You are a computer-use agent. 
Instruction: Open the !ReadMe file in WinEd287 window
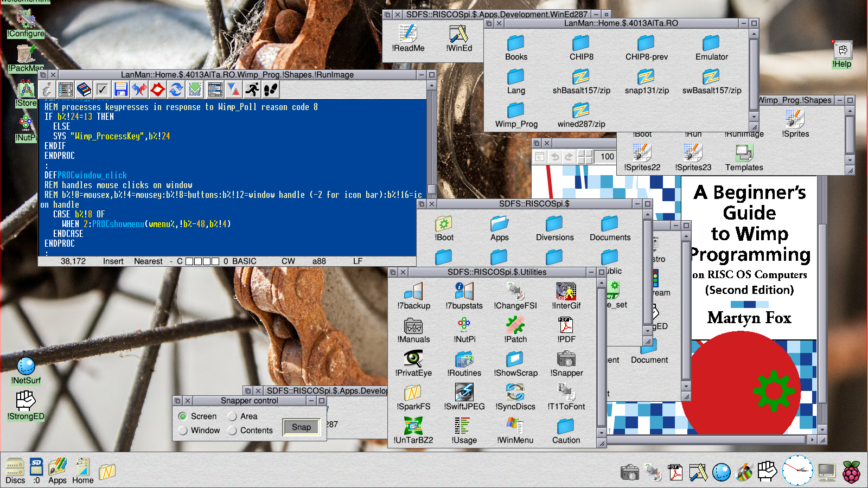point(408,38)
